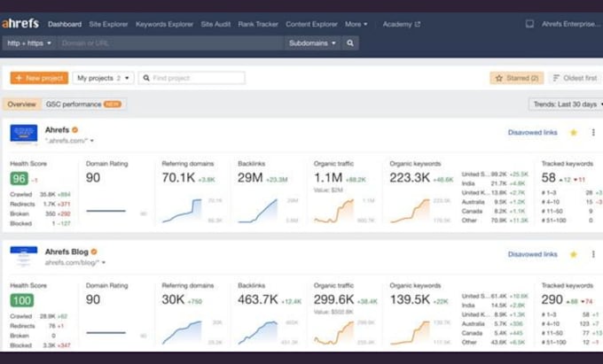Select the Overview tab
The image size is (603, 364).
pyautogui.click(x=21, y=104)
